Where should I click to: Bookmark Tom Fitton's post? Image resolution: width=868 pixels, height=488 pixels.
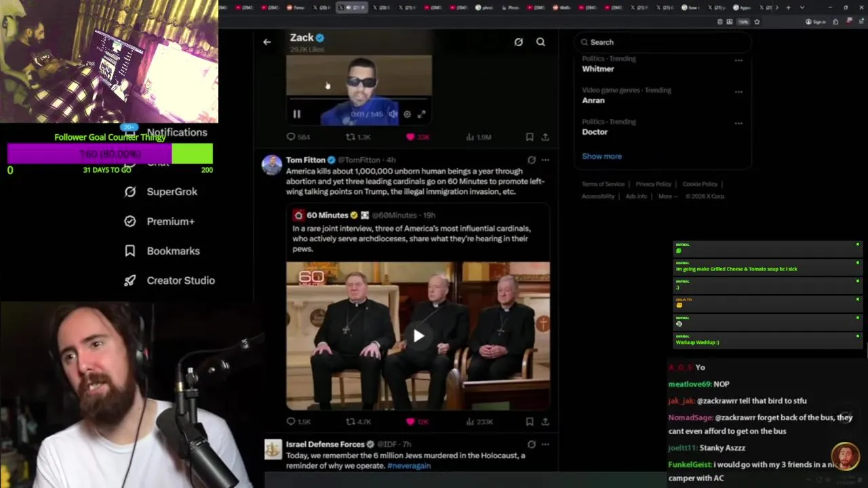pyautogui.click(x=530, y=422)
